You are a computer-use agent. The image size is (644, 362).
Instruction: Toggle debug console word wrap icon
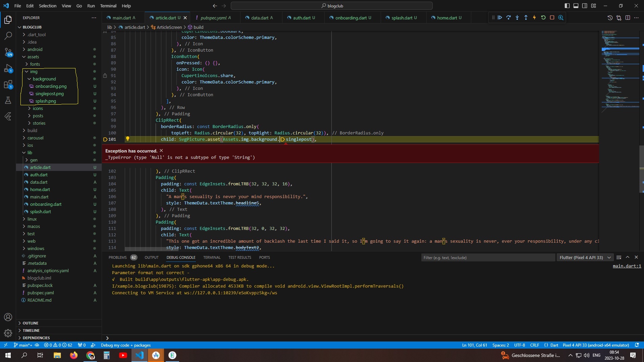[x=619, y=257]
